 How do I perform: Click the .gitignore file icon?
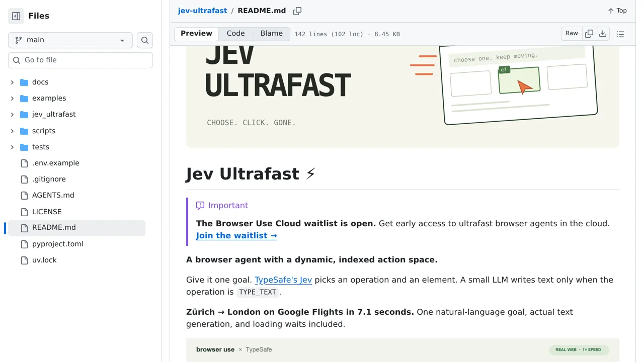24,179
